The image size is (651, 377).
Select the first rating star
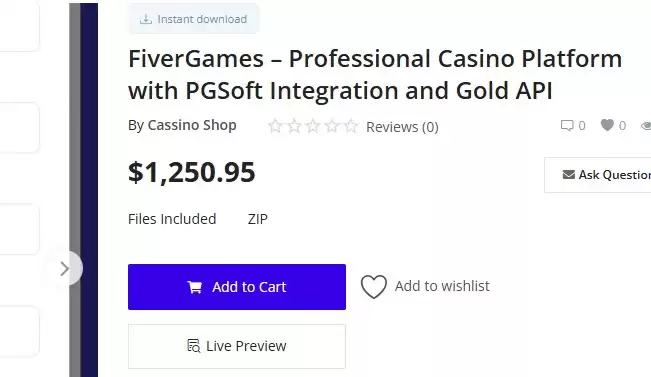pos(275,126)
